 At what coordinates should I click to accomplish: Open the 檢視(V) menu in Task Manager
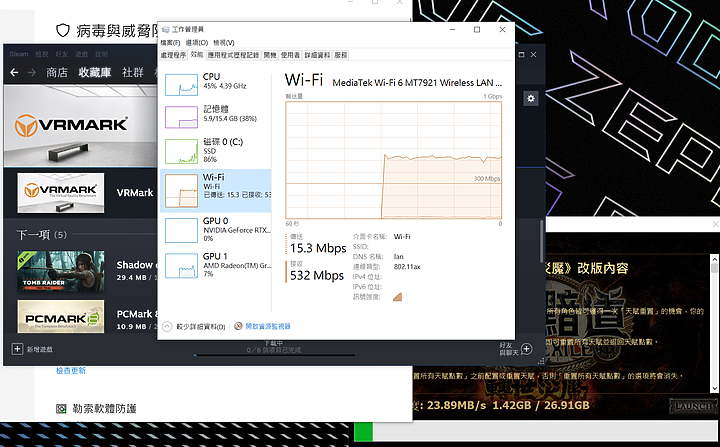224,43
